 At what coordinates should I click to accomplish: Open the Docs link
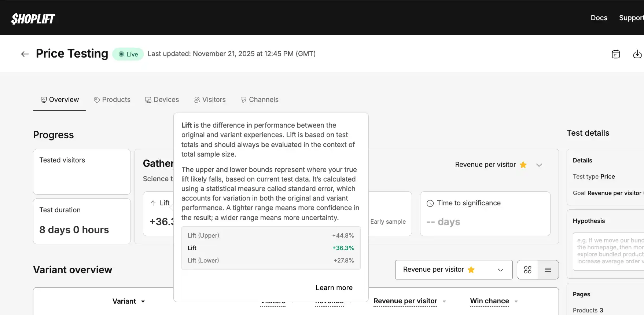599,18
